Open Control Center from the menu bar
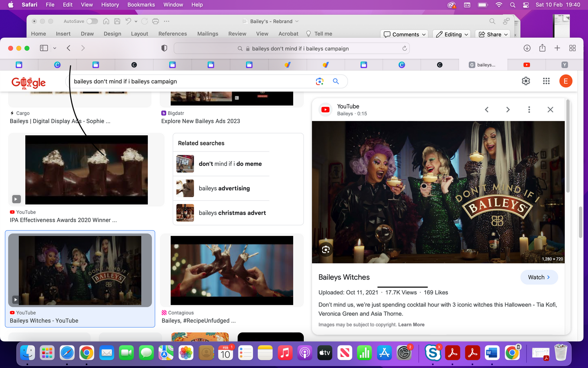 [526, 5]
